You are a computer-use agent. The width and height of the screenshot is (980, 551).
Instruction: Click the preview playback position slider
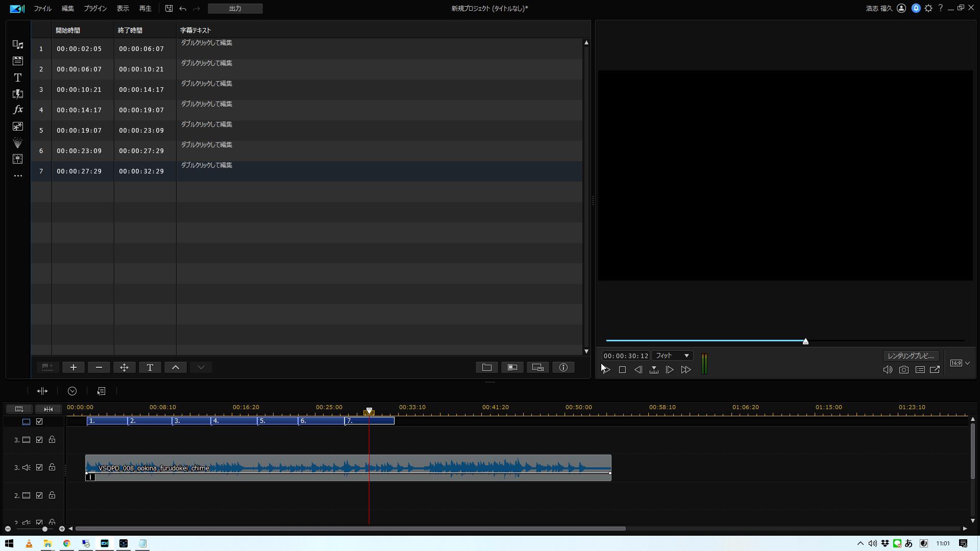(x=805, y=341)
